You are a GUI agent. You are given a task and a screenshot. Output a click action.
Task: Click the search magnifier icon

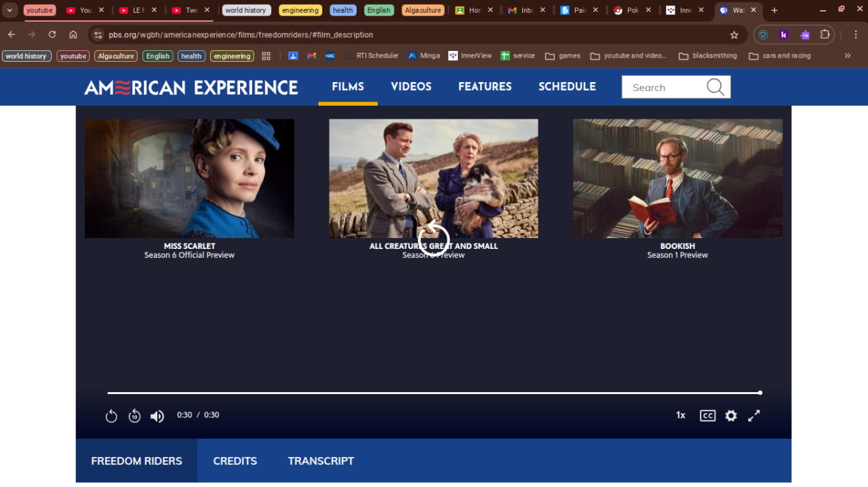(x=715, y=87)
